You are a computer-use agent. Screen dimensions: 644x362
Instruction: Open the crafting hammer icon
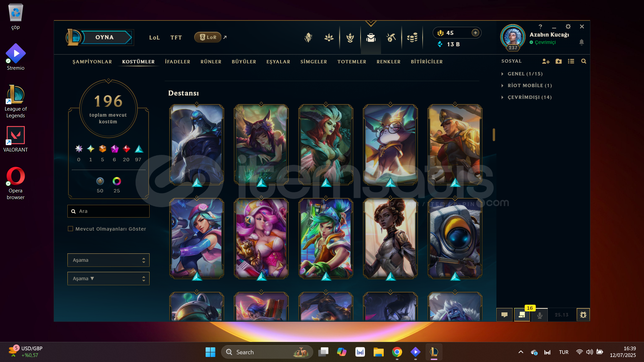391,38
